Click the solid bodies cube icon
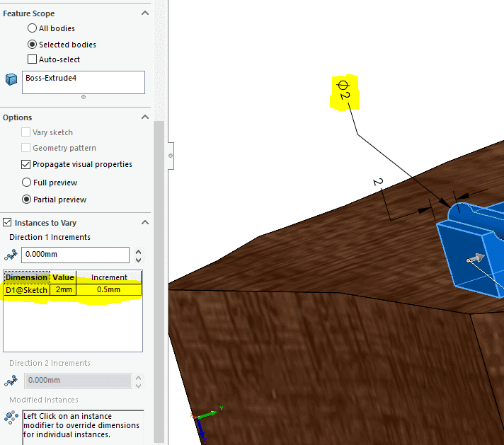The width and height of the screenshot is (504, 445). point(11,79)
